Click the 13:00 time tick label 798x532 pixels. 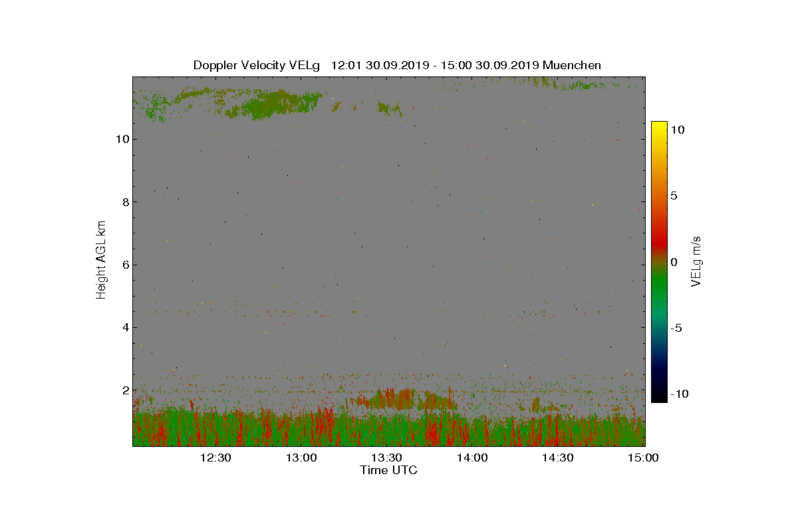(301, 458)
